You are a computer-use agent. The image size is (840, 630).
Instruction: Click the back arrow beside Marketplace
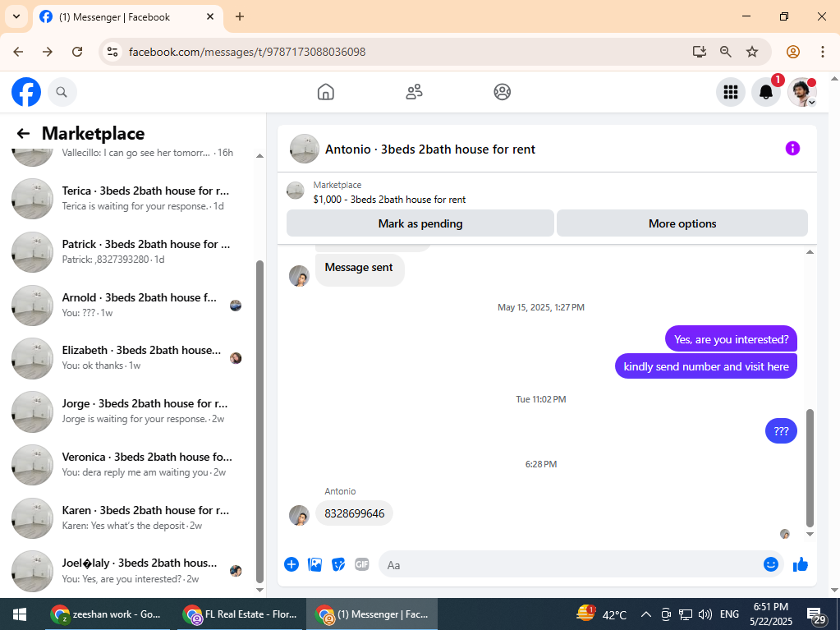(x=23, y=133)
